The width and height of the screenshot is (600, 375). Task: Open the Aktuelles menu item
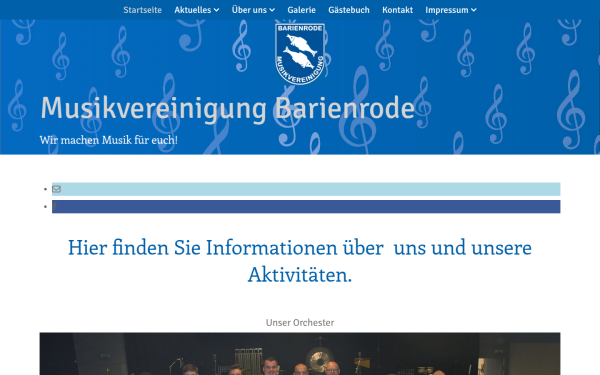pyautogui.click(x=192, y=10)
